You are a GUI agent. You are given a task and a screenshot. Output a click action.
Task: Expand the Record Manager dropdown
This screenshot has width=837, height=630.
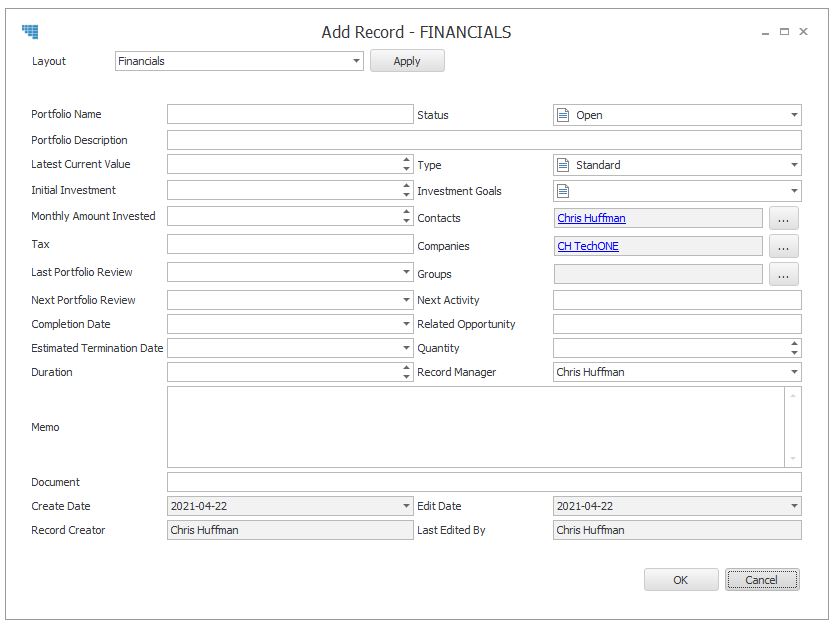click(x=794, y=372)
